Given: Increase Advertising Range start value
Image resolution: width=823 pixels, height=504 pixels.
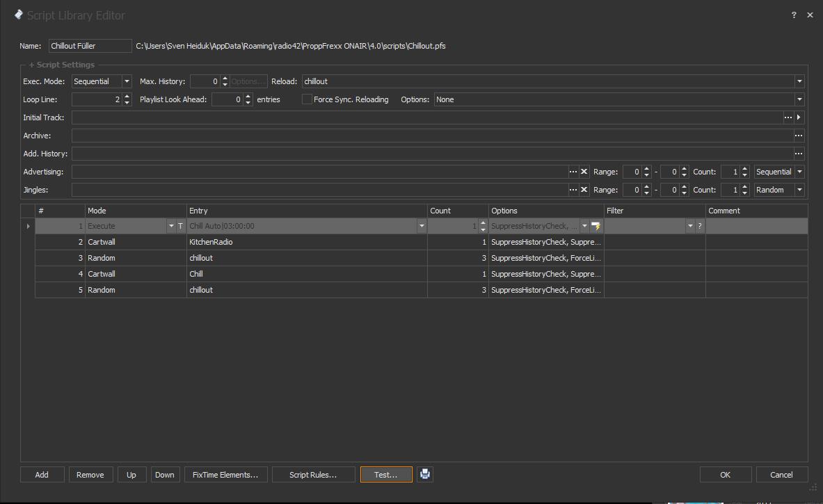Looking at the screenshot, I should click(x=647, y=169).
